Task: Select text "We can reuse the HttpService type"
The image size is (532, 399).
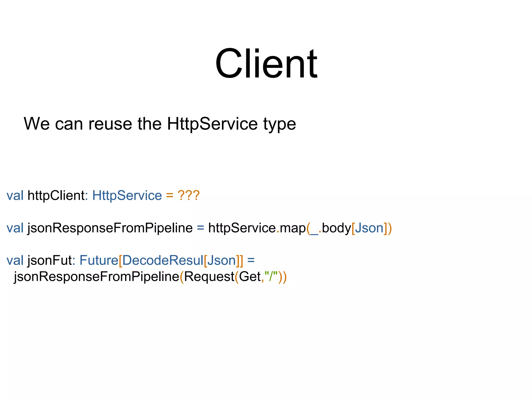Action: point(160,124)
